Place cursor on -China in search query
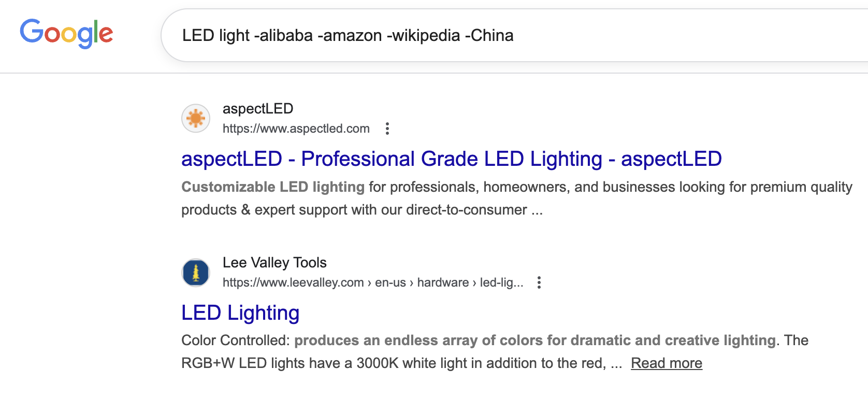 tap(489, 36)
